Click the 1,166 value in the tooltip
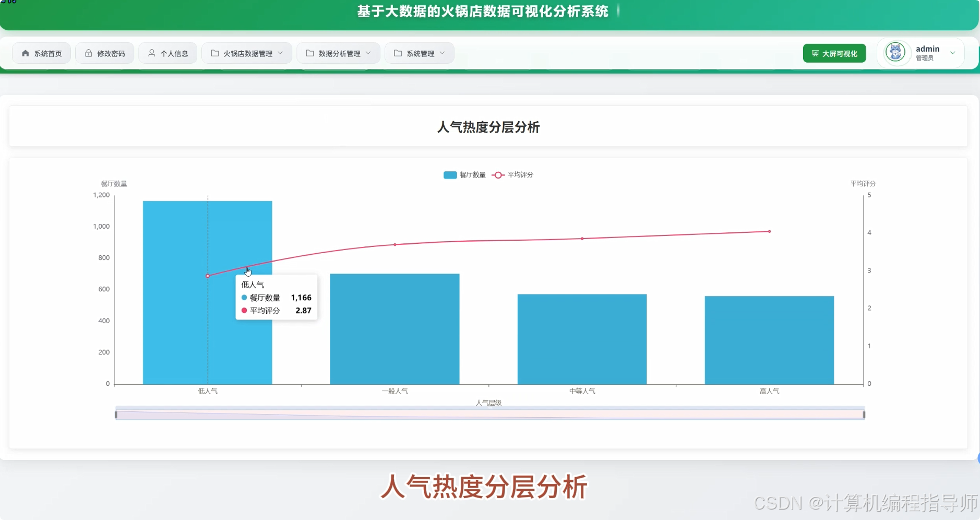 pos(301,298)
